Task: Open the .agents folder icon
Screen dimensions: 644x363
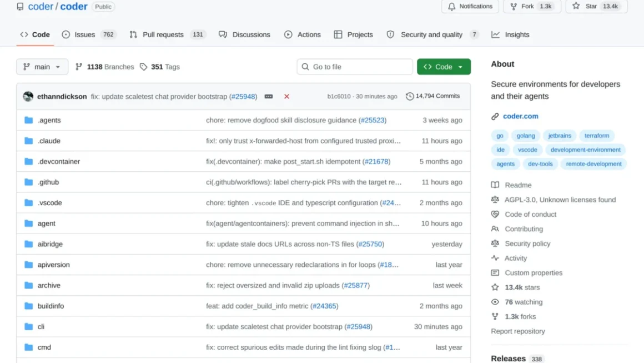Action: (28, 120)
